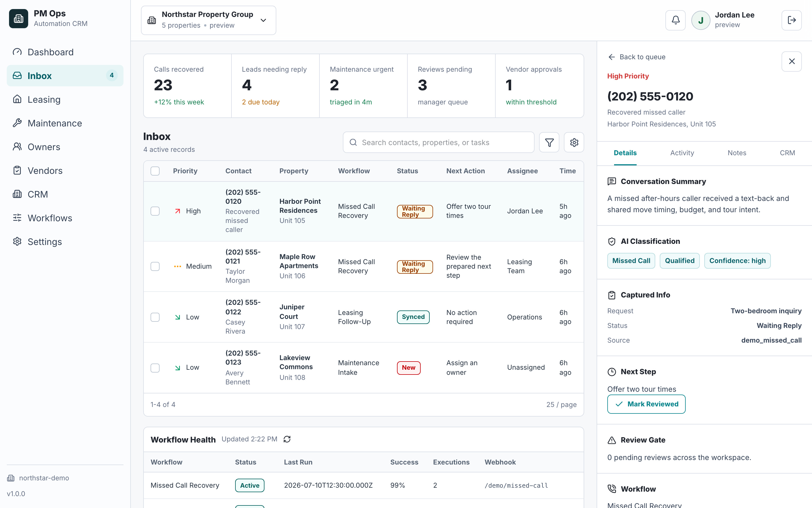Sort by the Priority column header

pos(185,171)
